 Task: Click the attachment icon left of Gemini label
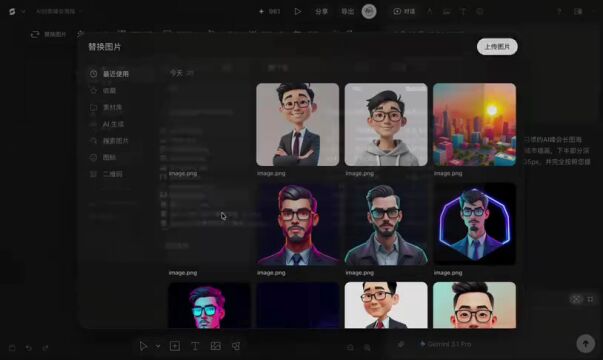coord(401,344)
